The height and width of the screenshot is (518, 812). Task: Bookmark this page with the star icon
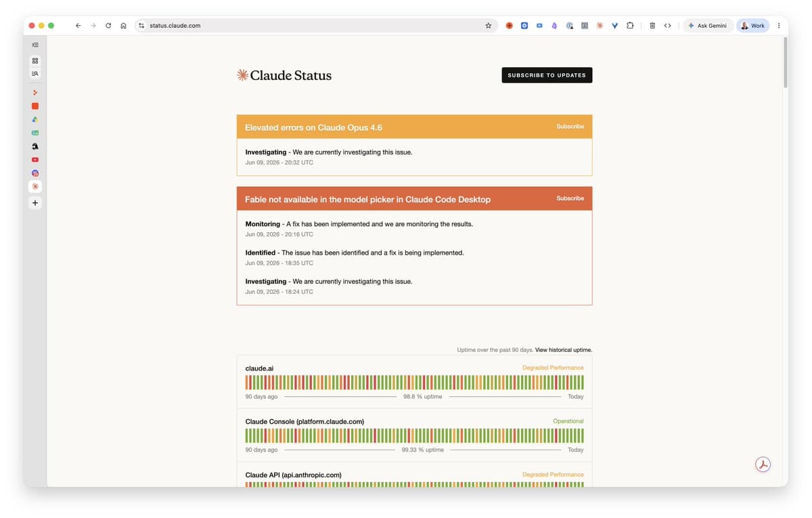(x=488, y=26)
